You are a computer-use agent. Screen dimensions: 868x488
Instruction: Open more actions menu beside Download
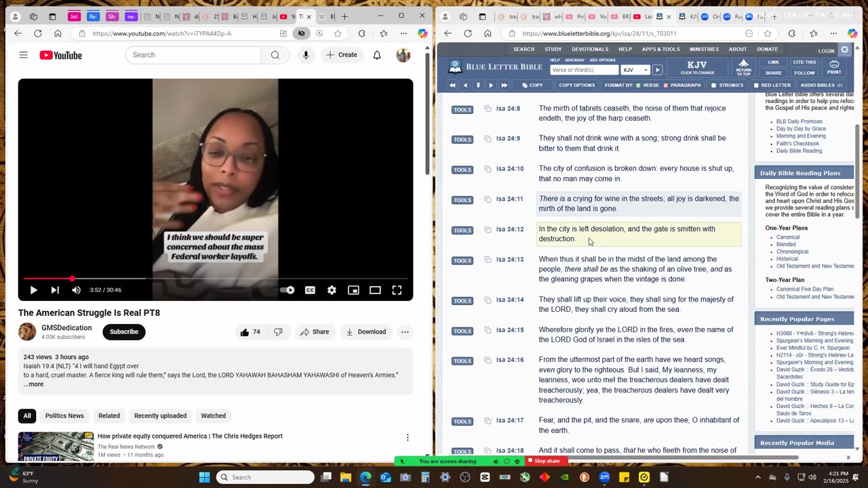pyautogui.click(x=405, y=332)
